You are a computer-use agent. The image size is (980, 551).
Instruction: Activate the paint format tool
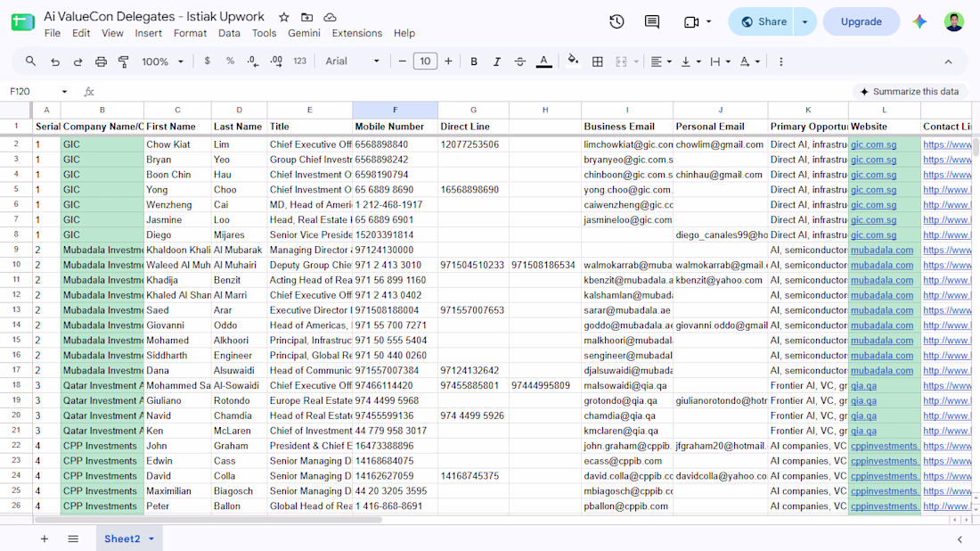(124, 62)
